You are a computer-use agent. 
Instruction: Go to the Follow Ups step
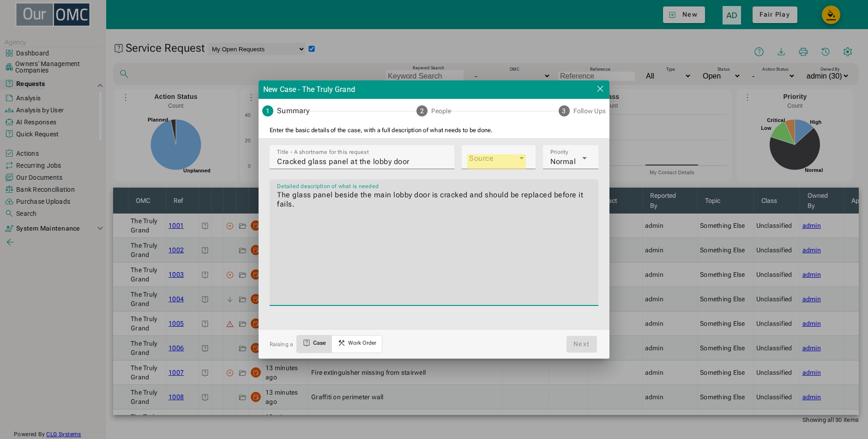pyautogui.click(x=582, y=111)
